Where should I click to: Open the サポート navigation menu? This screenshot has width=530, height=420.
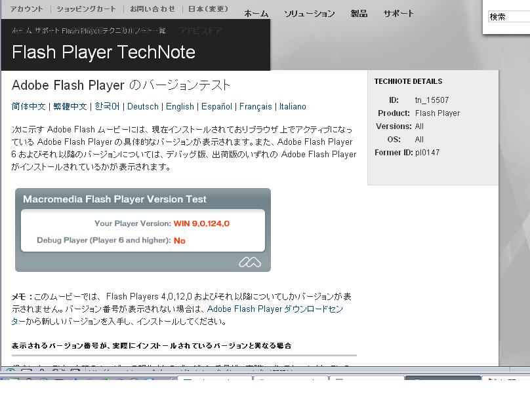point(399,14)
